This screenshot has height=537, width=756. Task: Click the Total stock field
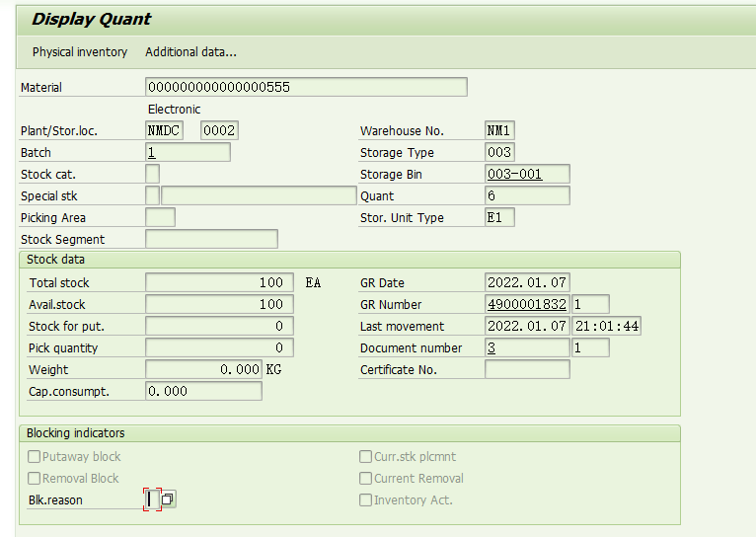[x=219, y=282]
